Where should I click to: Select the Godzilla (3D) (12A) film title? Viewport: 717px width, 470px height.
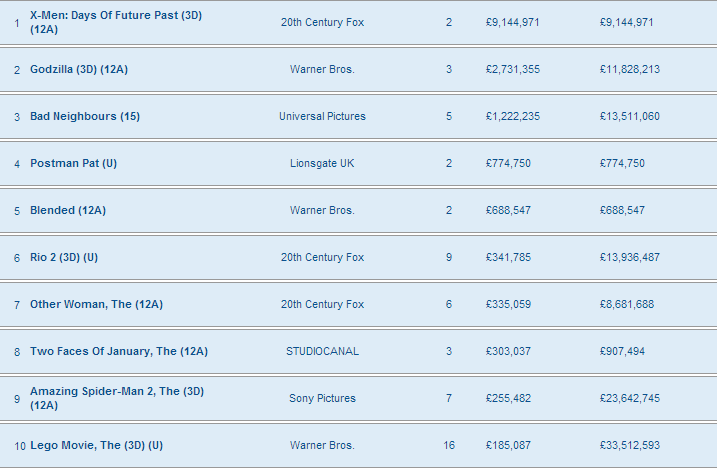(79, 69)
